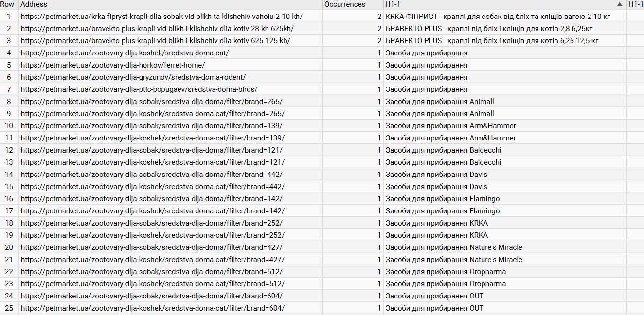Select the H1 cell in row 4
This screenshot has height=315, width=644.
click(505, 52)
